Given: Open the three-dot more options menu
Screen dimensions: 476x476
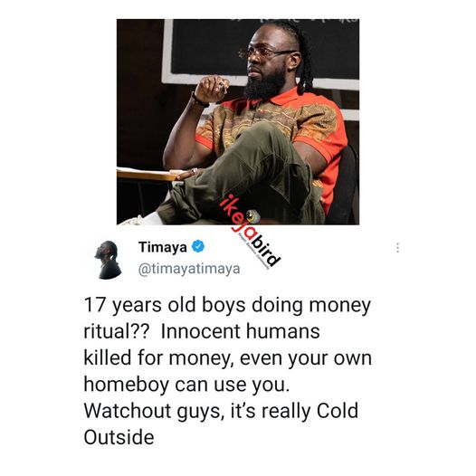Looking at the screenshot, I should tap(397, 248).
